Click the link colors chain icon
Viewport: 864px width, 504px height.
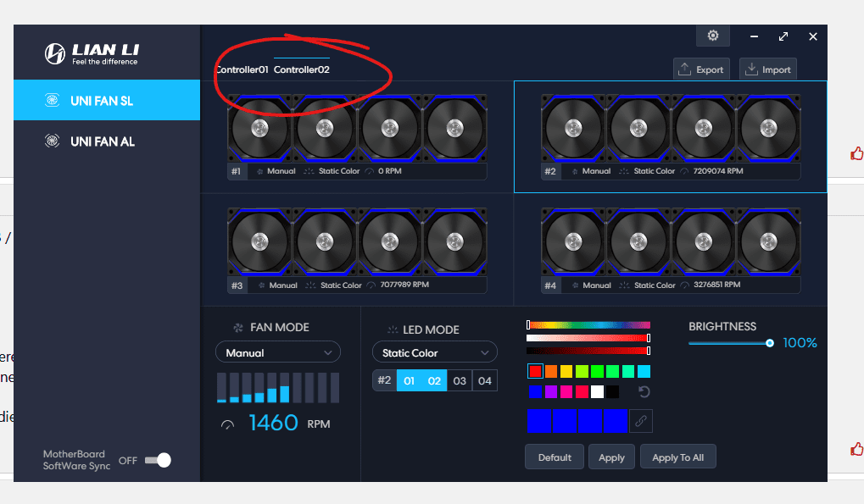tap(641, 421)
